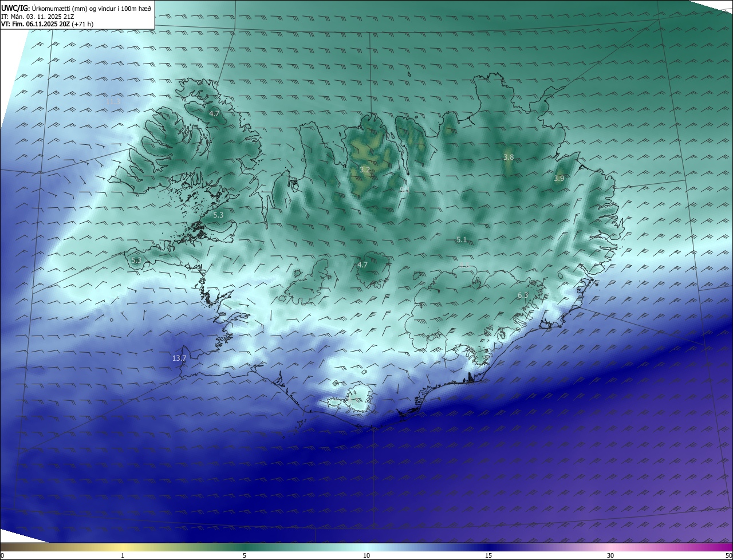Select the initial time line 'IT: Mán. 03. 11. 2025 21Z'
Image resolution: width=733 pixels, height=560 pixels.
[39, 17]
